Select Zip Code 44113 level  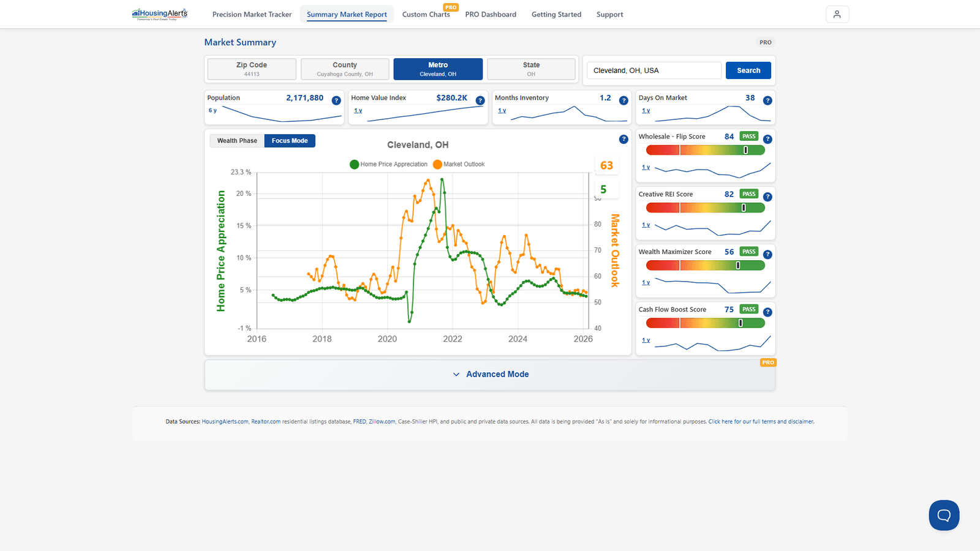coord(252,69)
